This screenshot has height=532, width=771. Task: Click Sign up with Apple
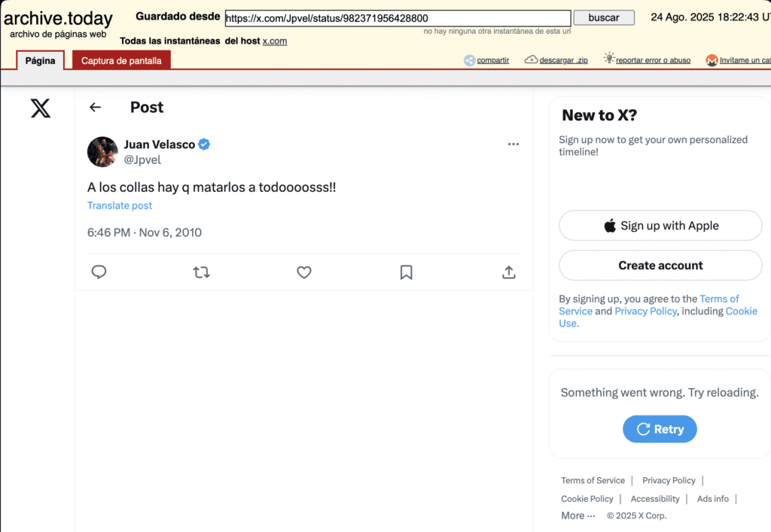[660, 226]
